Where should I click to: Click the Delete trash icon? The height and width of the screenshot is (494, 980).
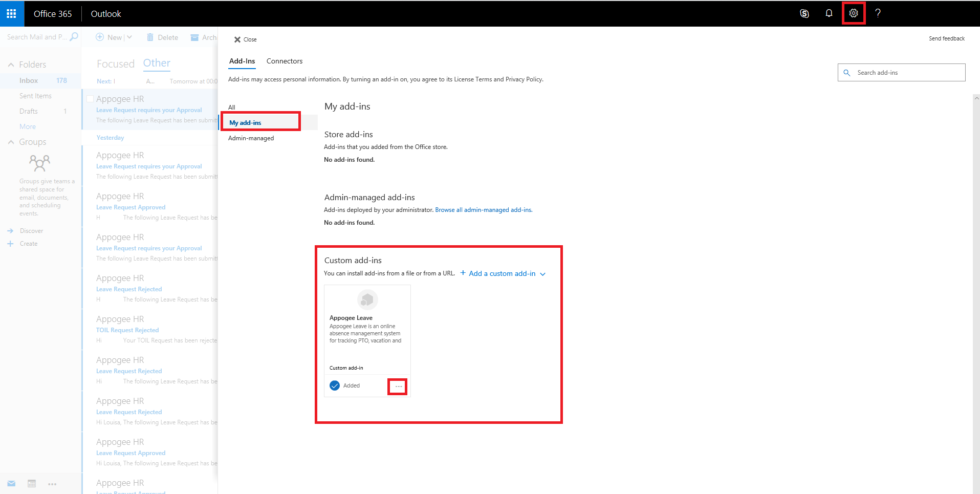[150, 37]
